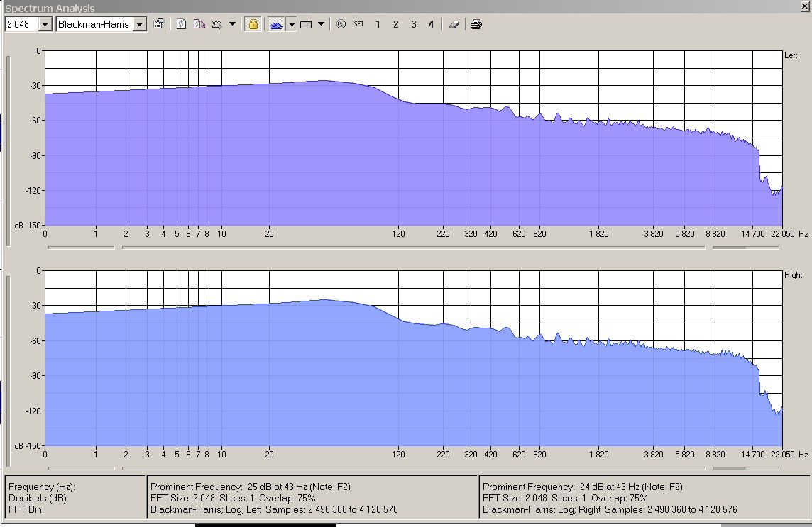Click the vertical bar beside the Left graph
This screenshot has height=527, width=812.
(8, 150)
